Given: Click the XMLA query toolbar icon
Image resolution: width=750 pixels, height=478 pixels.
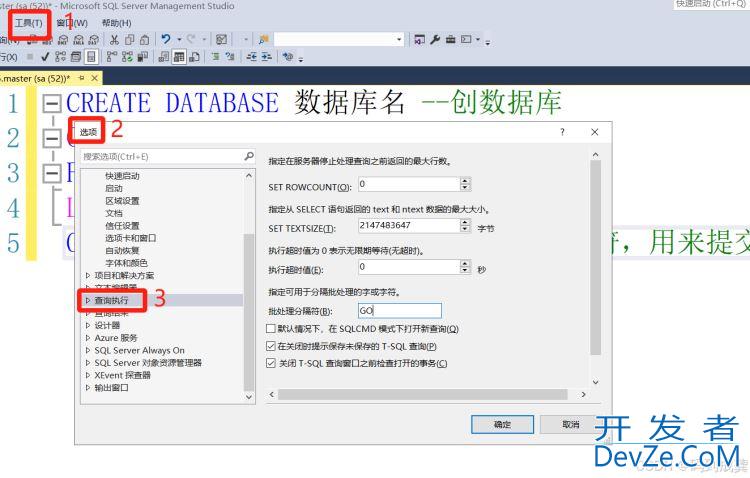Looking at the screenshot, I should [79, 40].
